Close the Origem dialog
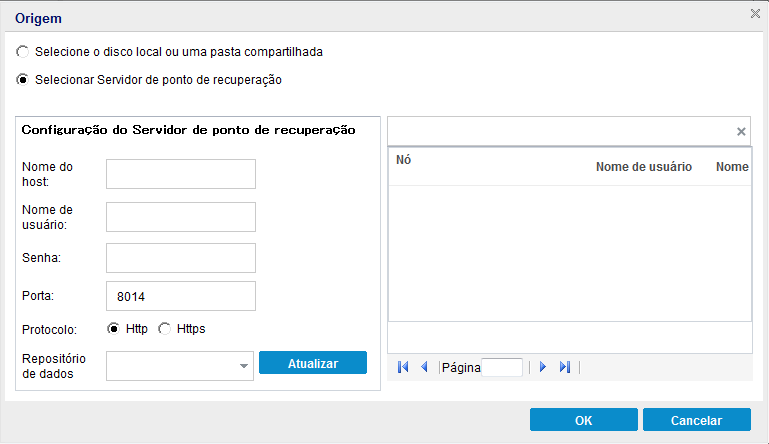This screenshot has height=444, width=769. click(x=755, y=14)
